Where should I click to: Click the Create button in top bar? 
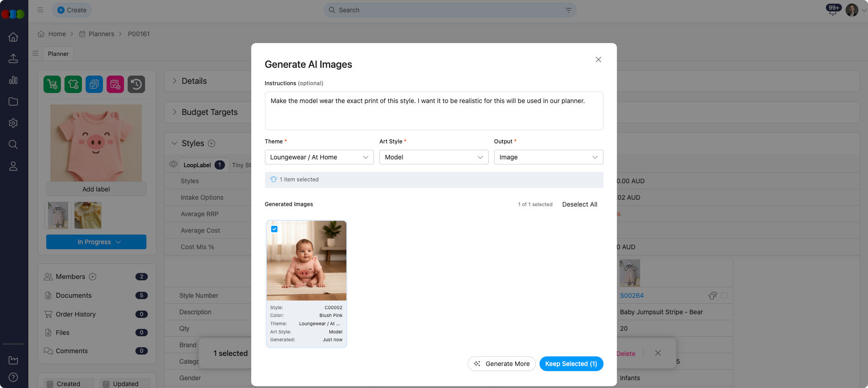pos(72,10)
